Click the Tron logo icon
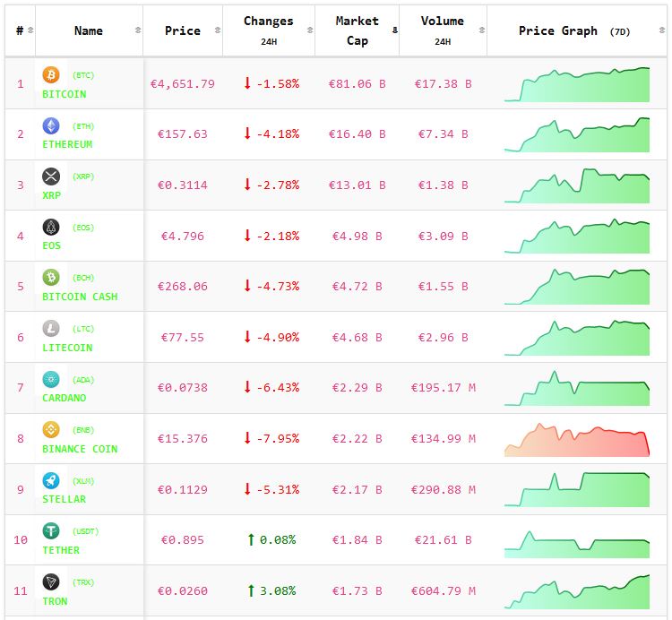This screenshot has height=620, width=672. point(51,582)
